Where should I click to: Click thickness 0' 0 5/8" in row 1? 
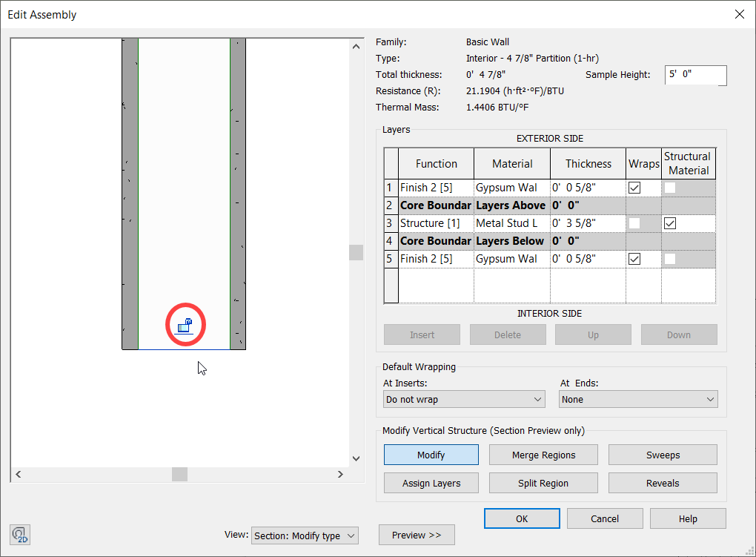(x=588, y=188)
